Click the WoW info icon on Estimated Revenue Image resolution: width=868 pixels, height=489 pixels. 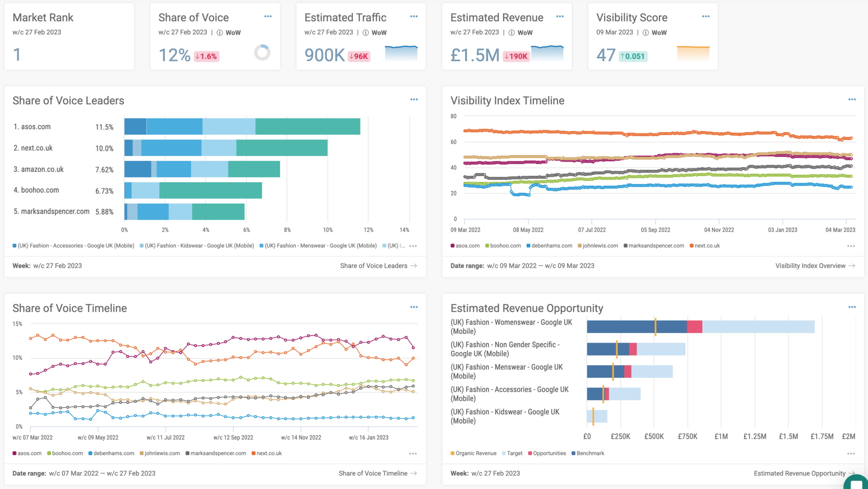click(x=512, y=32)
